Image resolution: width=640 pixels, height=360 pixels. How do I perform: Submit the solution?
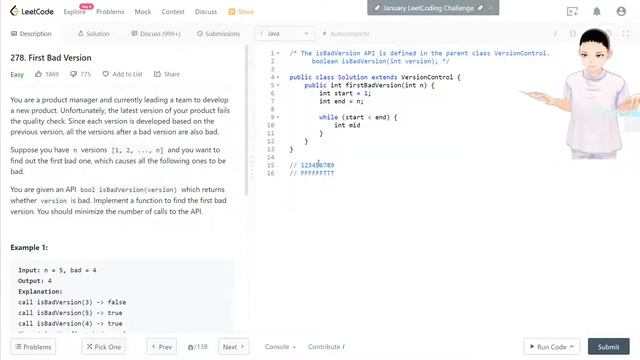click(609, 347)
